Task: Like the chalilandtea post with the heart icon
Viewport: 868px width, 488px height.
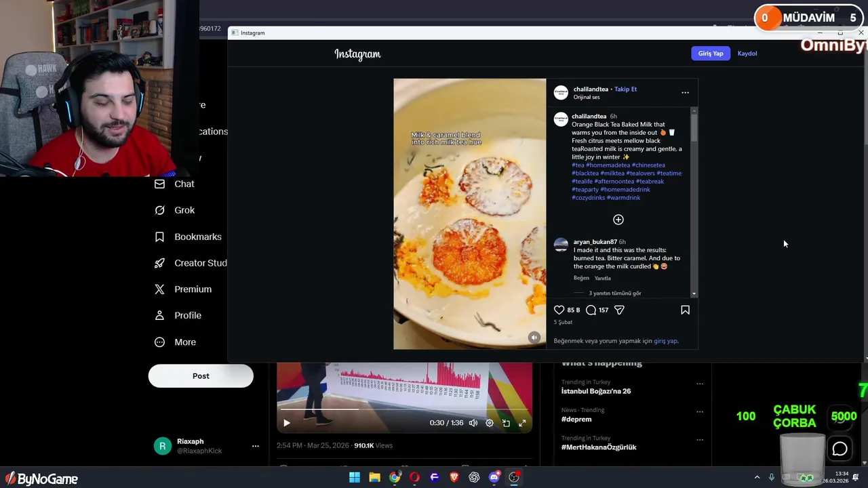Action: coord(559,310)
